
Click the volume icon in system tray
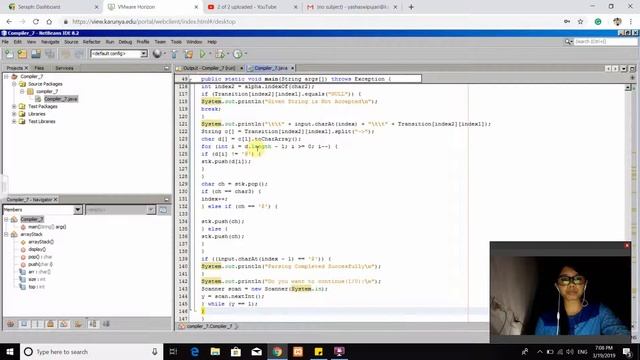570,351
